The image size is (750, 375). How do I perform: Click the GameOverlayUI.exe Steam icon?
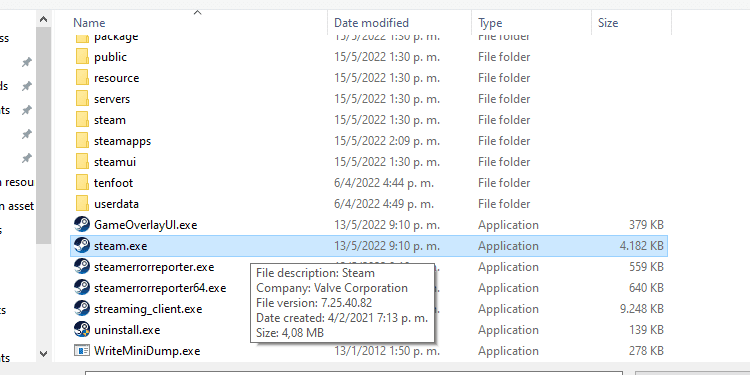(x=82, y=225)
